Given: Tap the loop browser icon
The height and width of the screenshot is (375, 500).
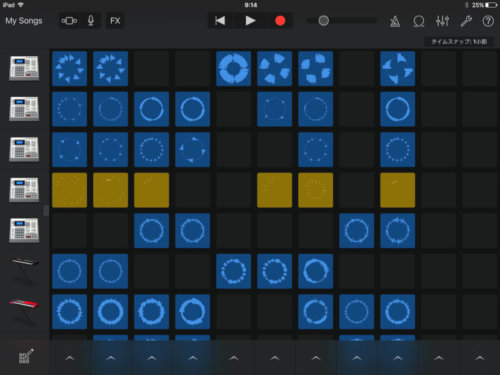Looking at the screenshot, I should pos(419,21).
